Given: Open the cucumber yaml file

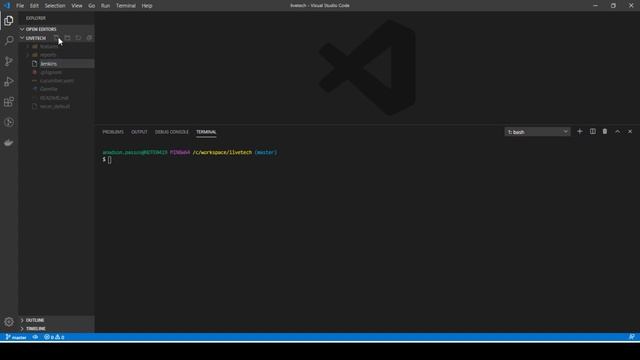Looking at the screenshot, I should click(x=57, y=81).
